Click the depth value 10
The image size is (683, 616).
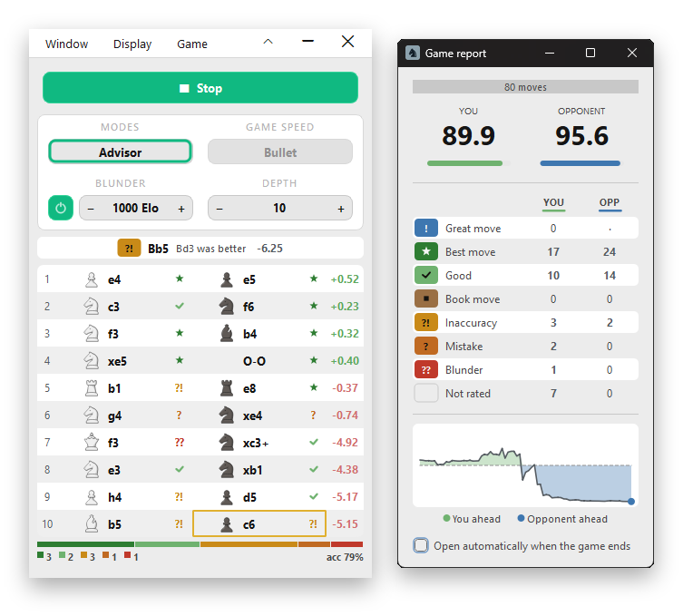click(279, 208)
